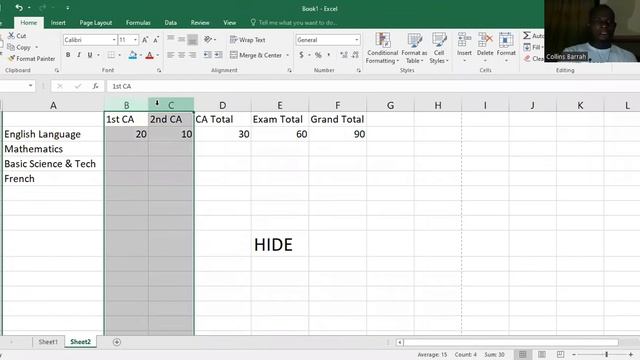Click the Decrease Font Size icon
Screen dimensions: 640x360
coord(156,40)
